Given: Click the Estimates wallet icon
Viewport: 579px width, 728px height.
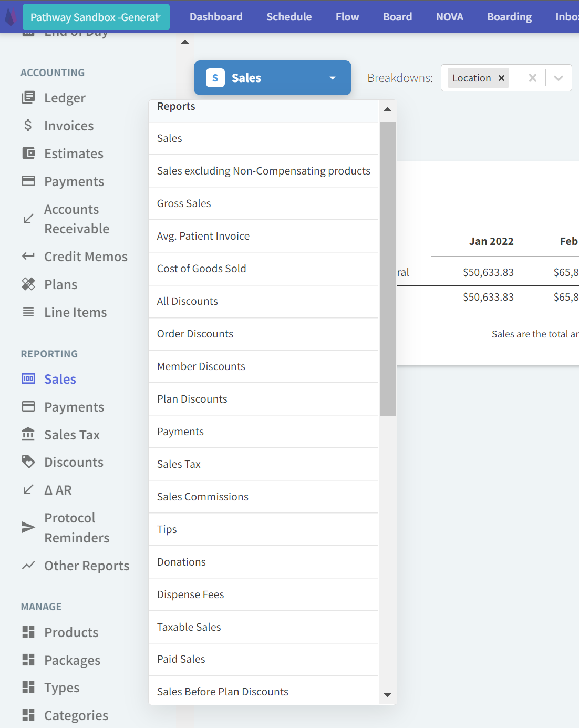Looking at the screenshot, I should point(28,153).
